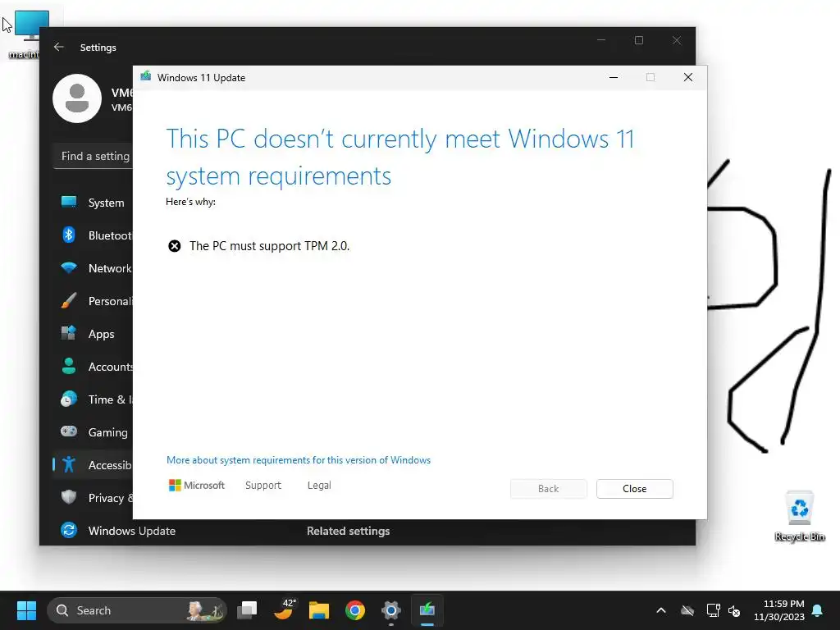Click the network display tray icon
The image size is (840, 630).
(x=713, y=610)
